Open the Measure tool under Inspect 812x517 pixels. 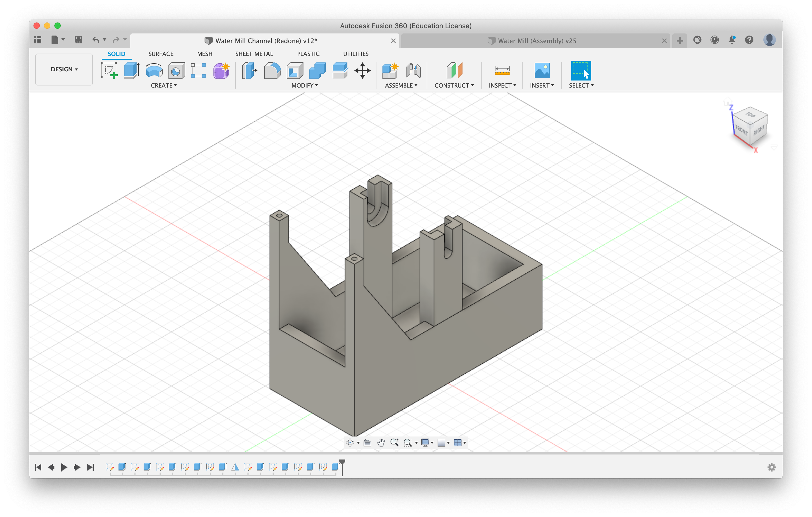click(502, 70)
